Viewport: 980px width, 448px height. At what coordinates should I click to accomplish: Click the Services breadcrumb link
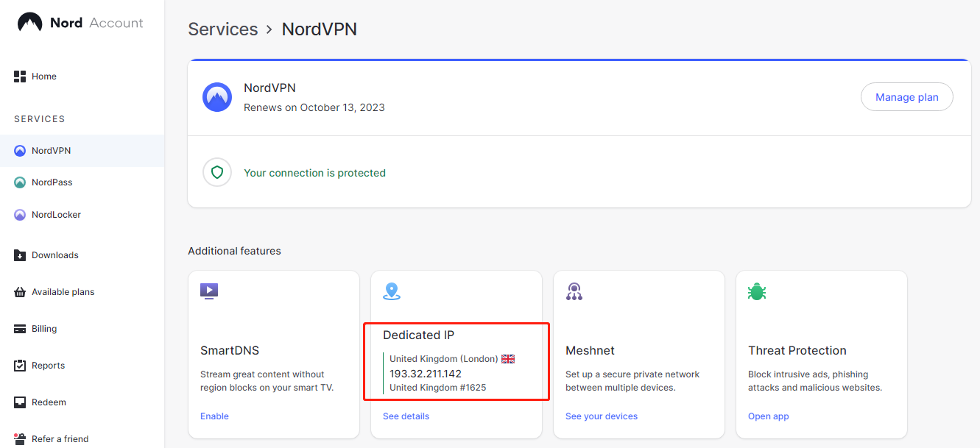tap(223, 29)
